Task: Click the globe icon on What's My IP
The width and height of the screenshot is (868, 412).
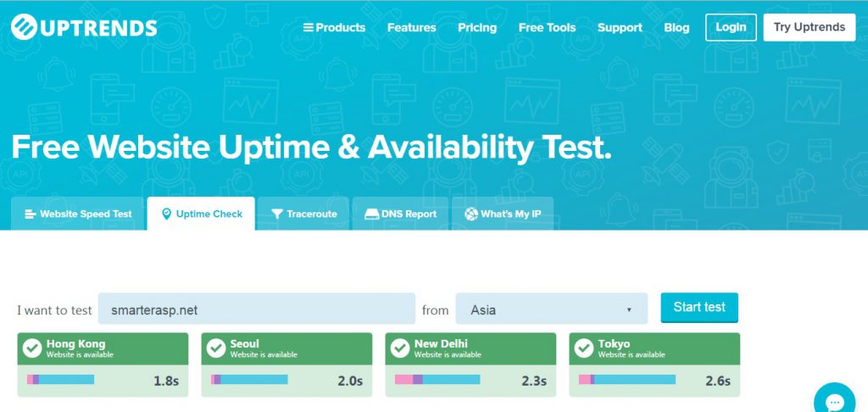Action: pos(471,214)
